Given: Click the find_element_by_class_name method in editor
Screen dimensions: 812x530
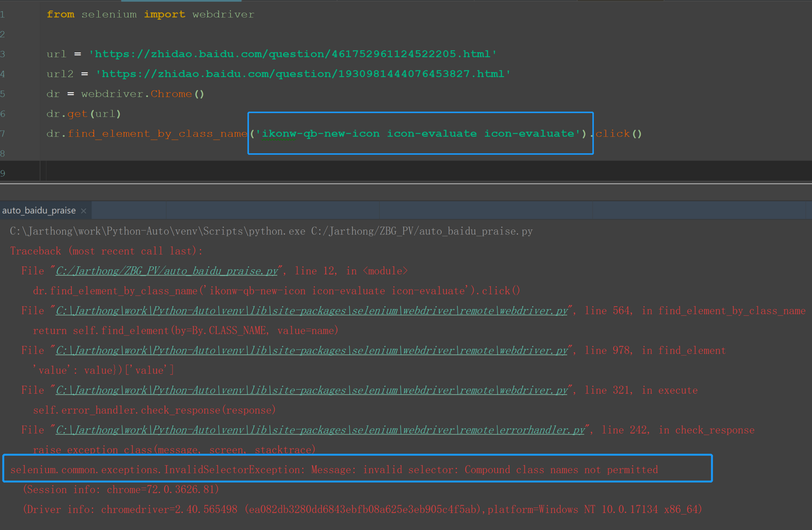Looking at the screenshot, I should (157, 133).
